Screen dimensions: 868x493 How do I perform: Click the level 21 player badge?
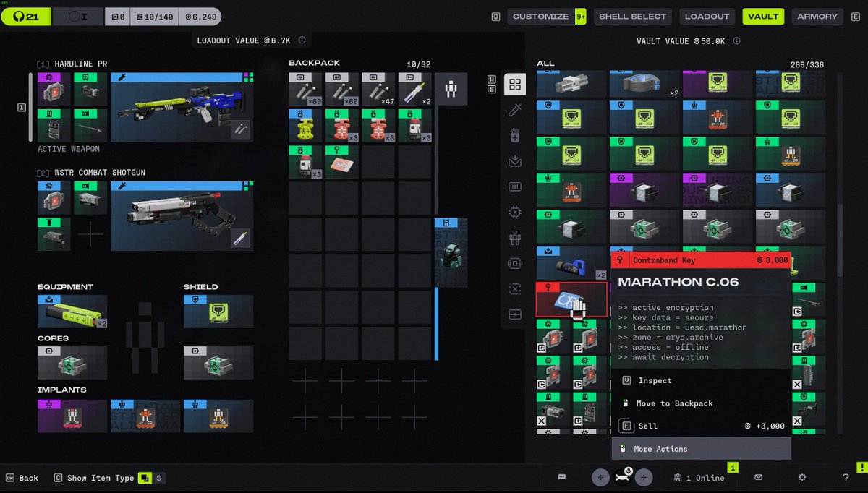(26, 17)
